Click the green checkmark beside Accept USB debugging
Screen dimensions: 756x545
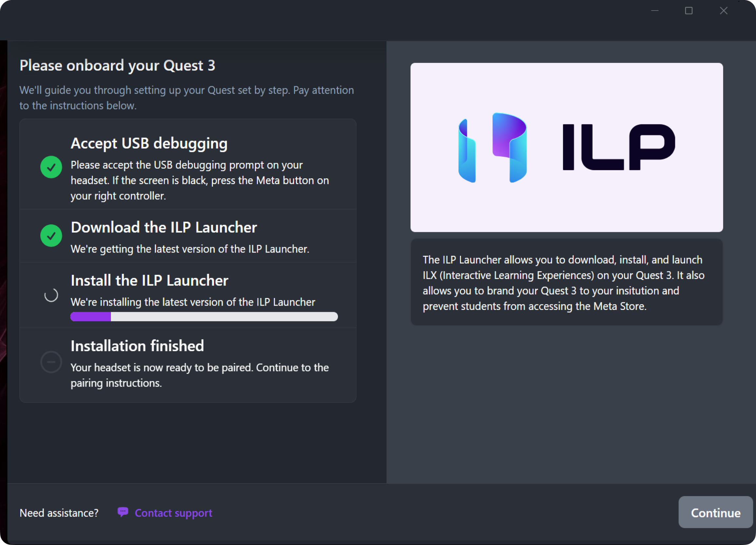[x=51, y=167]
